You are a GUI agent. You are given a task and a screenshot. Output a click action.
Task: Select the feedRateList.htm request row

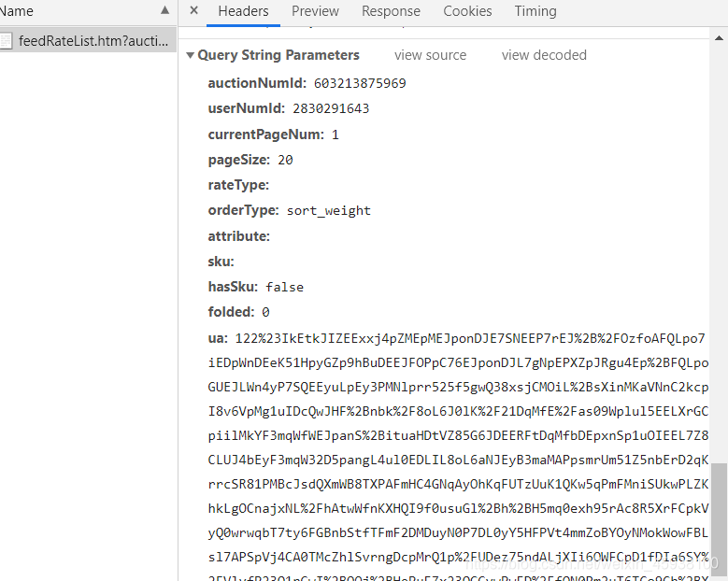tap(88, 41)
